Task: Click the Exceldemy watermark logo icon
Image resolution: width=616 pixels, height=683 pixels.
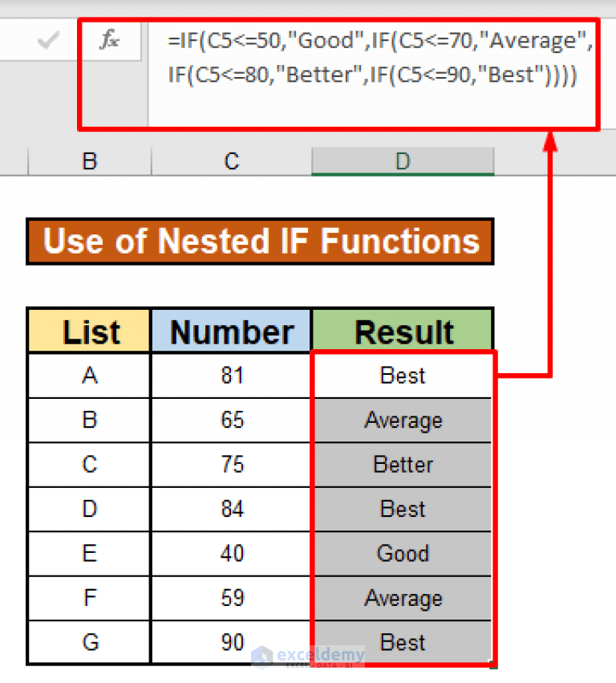Action: pos(261,657)
